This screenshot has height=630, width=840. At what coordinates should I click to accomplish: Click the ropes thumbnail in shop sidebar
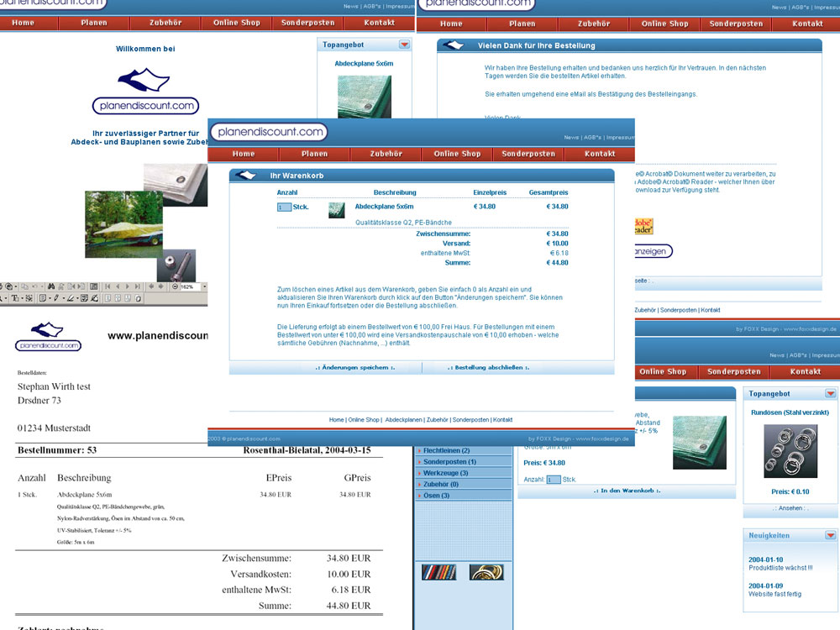(438, 572)
